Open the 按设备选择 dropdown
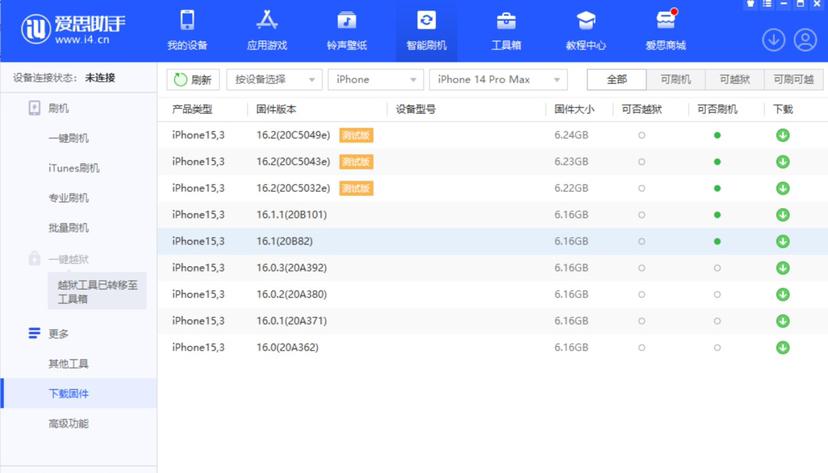The image size is (828, 473). point(274,80)
